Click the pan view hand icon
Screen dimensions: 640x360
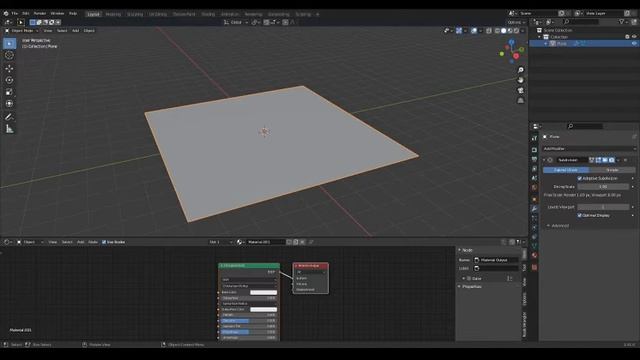[520, 80]
